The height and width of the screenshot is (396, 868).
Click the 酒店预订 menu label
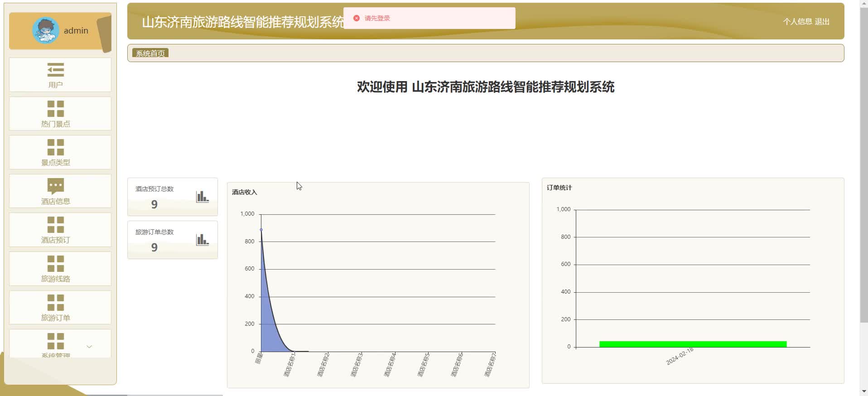(56, 240)
